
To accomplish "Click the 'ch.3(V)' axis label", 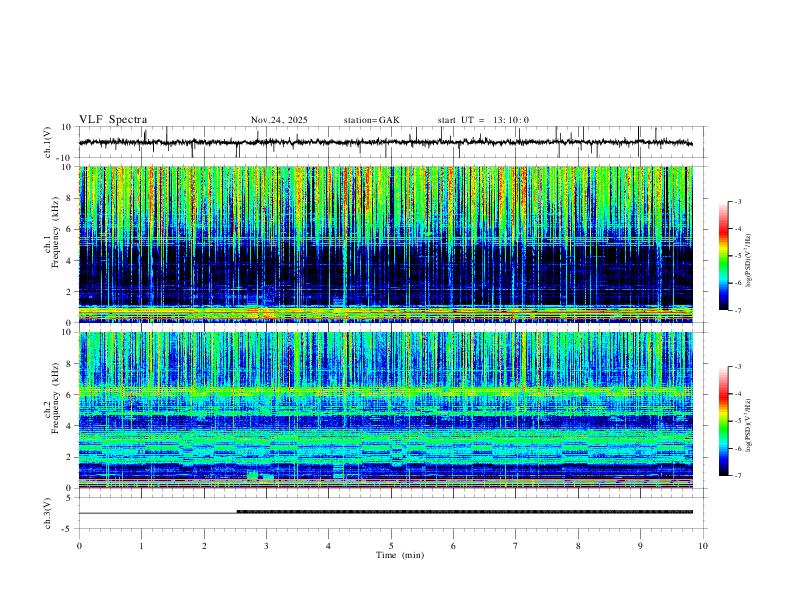I will coord(48,514).
